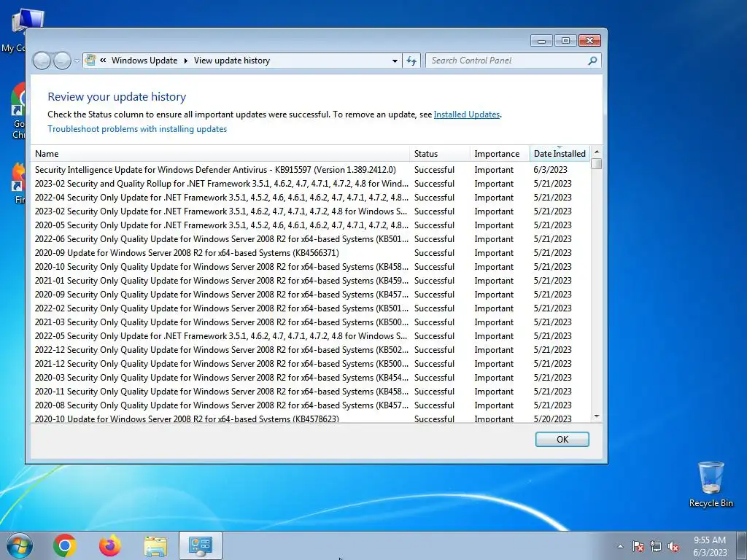
Task: Select 2020-09 Update KB4566371 row
Action: 311,253
